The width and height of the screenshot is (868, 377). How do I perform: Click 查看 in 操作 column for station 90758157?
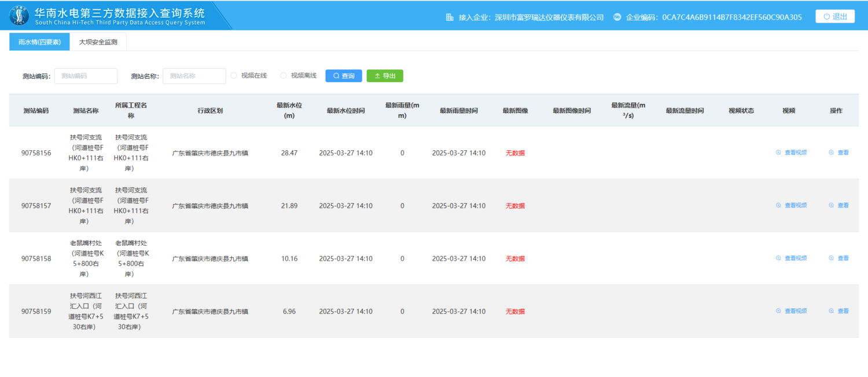point(838,205)
